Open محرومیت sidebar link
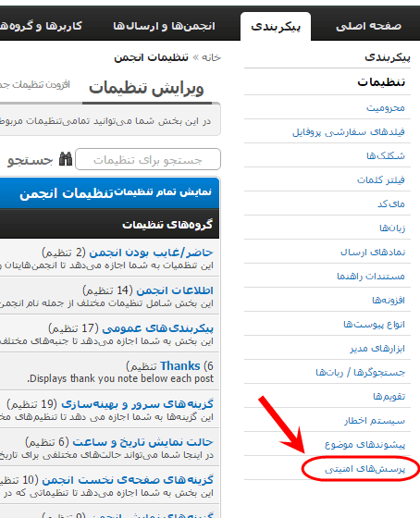420x518 pixels. (385, 107)
